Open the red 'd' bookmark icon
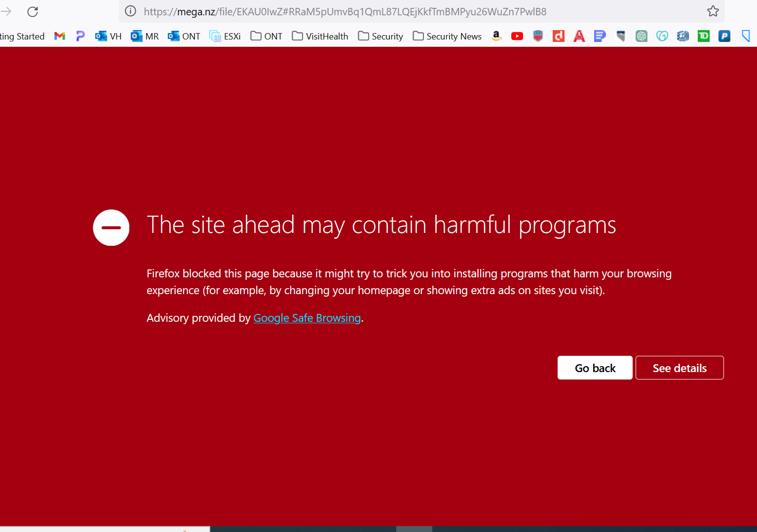 (x=559, y=36)
